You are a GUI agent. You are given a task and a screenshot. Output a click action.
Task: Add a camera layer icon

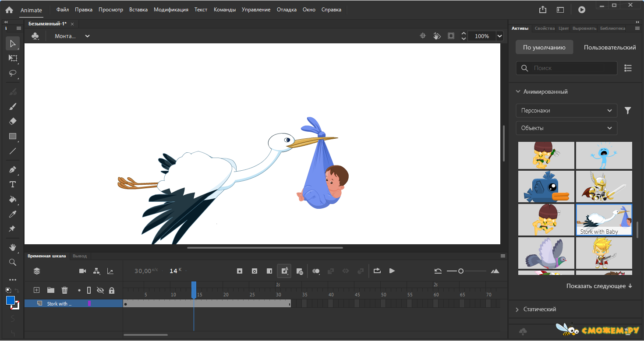click(82, 271)
